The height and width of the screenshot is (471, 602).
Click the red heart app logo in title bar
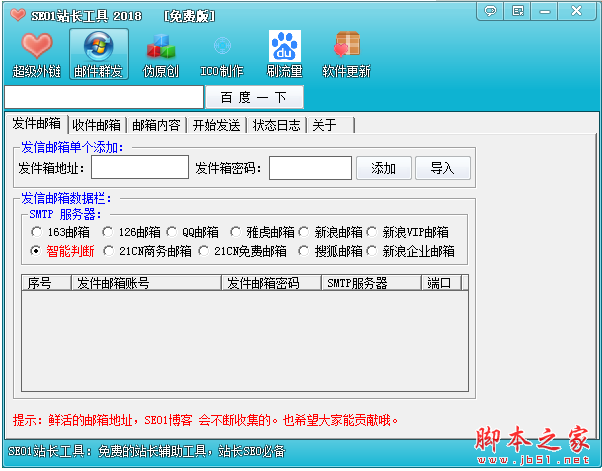tap(18, 15)
